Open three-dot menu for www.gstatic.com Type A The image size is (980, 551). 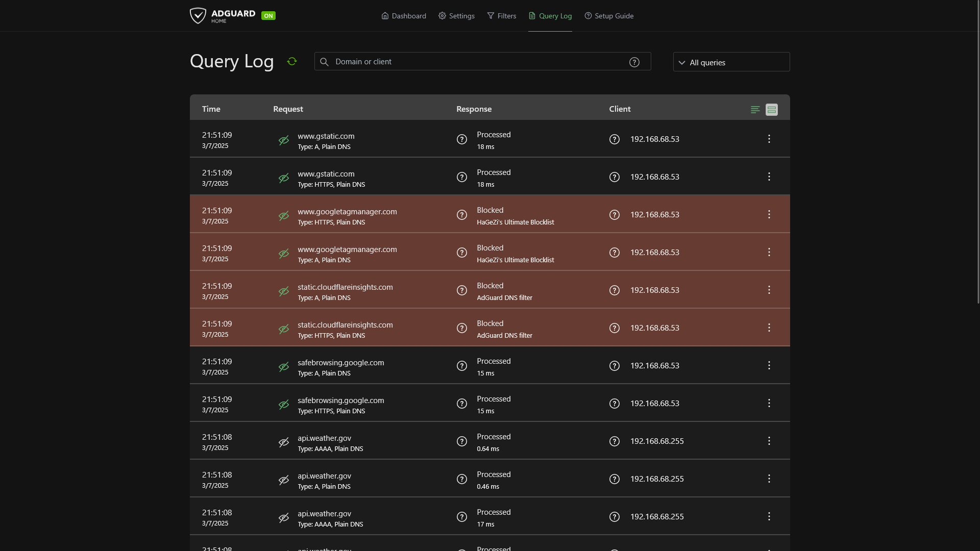pyautogui.click(x=769, y=139)
